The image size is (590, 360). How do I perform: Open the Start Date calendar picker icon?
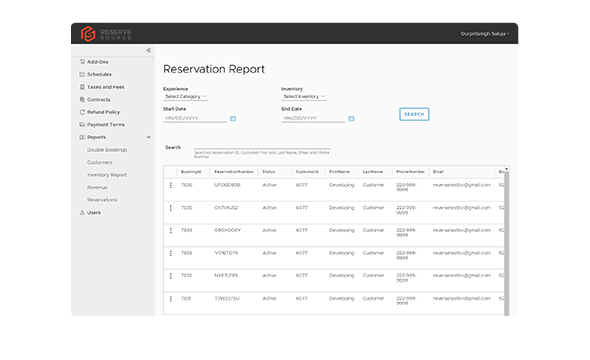click(x=233, y=118)
